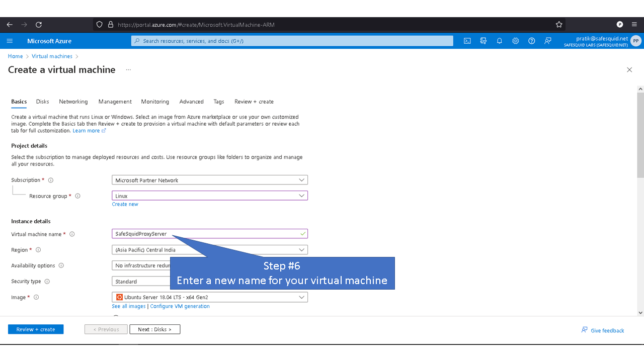Open the browser application menu
Screen dimensions: 644x362
click(x=634, y=24)
